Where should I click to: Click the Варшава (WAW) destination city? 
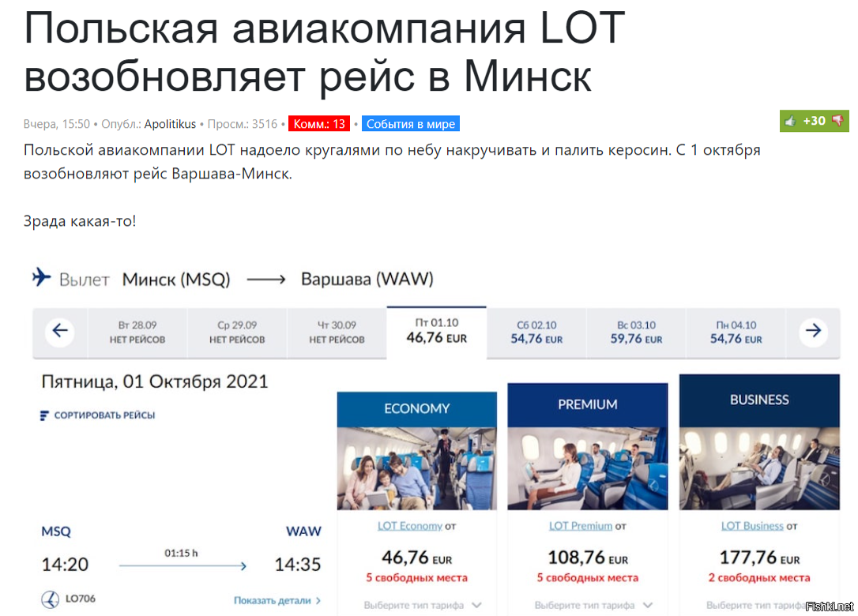coord(367,279)
